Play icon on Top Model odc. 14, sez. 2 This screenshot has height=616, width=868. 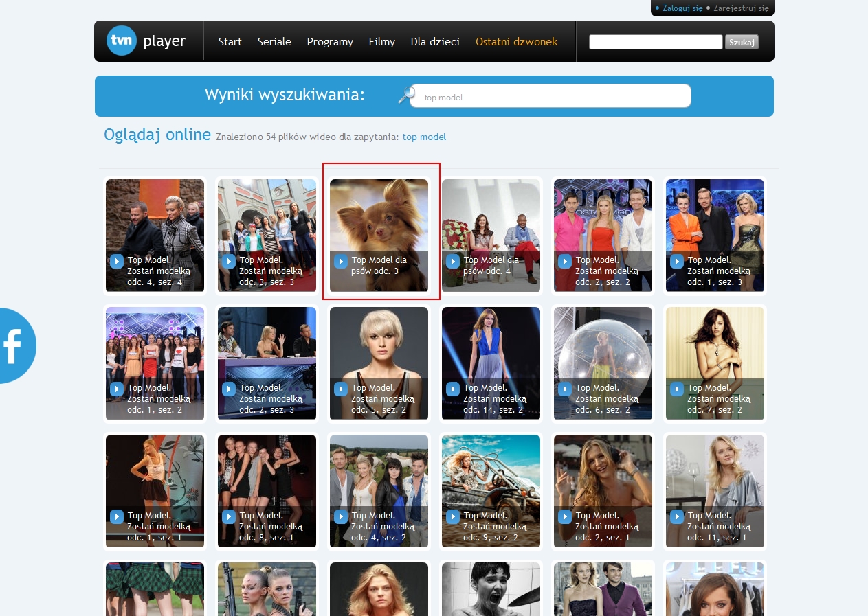tap(452, 389)
